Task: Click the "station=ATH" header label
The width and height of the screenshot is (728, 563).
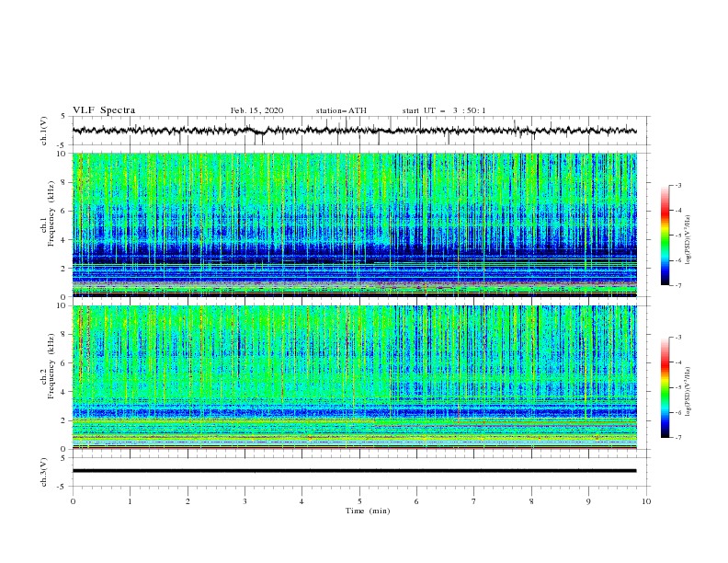Action: tap(341, 110)
